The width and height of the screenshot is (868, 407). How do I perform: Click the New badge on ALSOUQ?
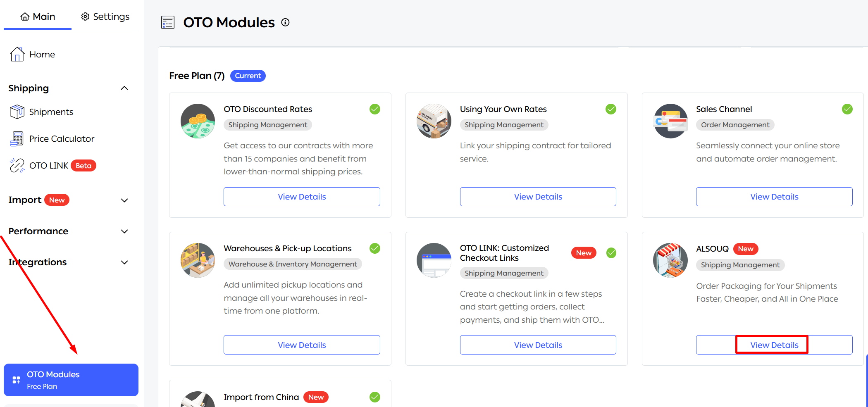pos(746,249)
